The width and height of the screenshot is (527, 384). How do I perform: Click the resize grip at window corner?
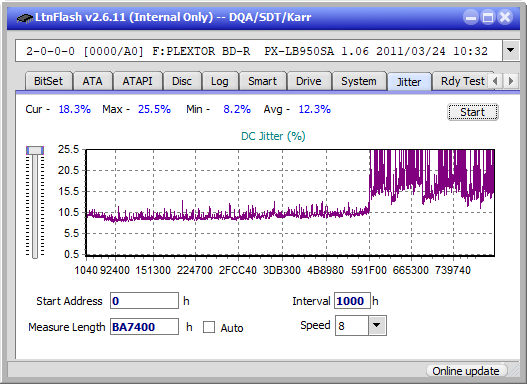[513, 371]
